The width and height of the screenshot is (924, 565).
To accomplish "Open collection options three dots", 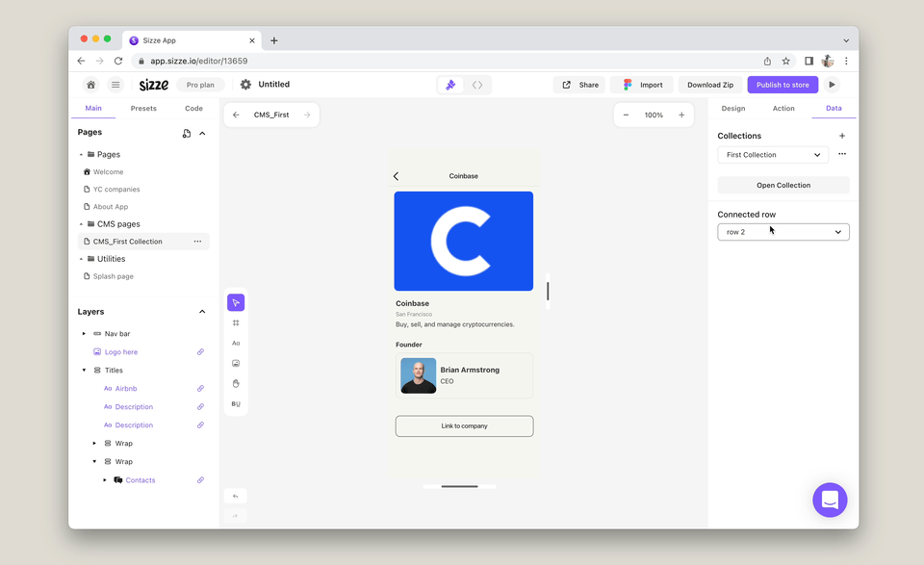I will click(842, 154).
